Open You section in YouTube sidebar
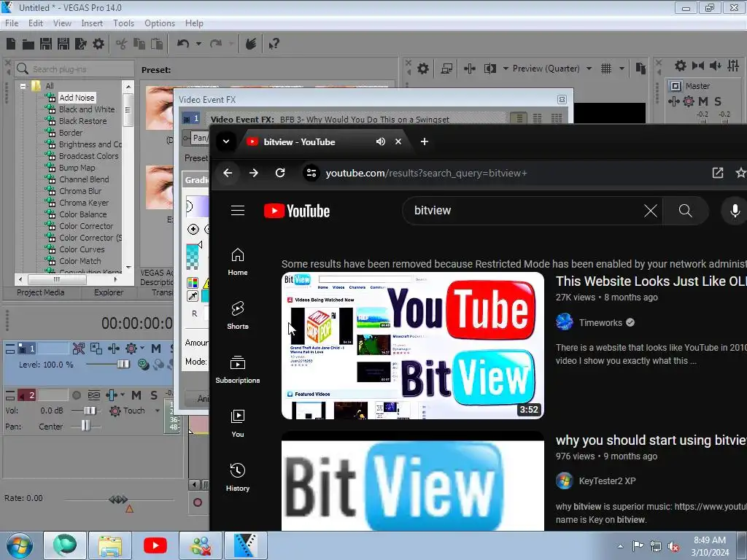747x560 pixels. pos(238,424)
